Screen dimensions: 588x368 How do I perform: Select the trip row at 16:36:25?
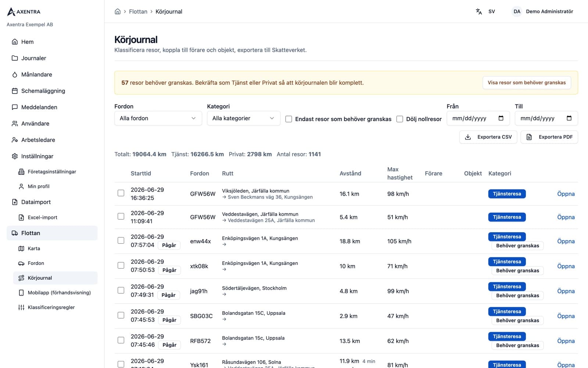click(121, 193)
